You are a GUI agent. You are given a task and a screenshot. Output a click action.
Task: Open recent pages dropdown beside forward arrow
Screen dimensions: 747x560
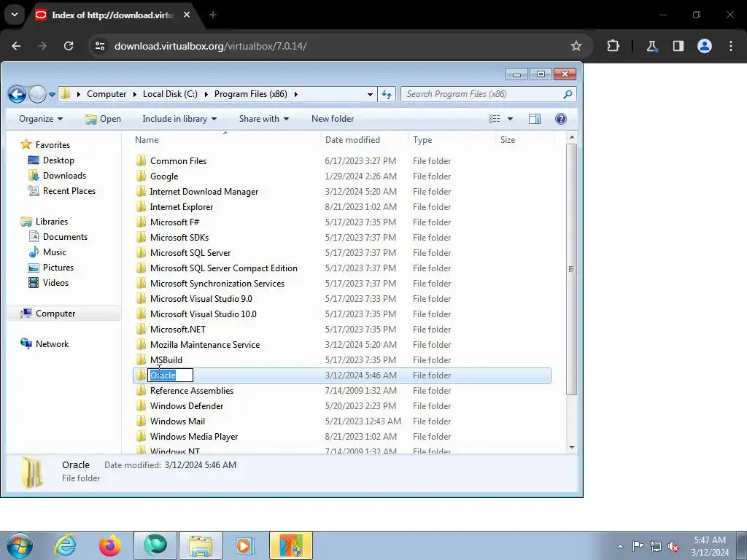click(x=52, y=94)
